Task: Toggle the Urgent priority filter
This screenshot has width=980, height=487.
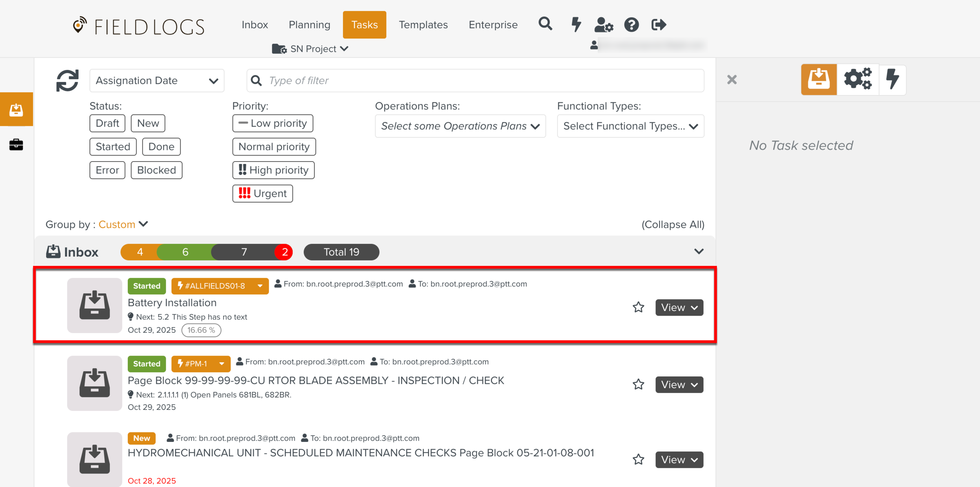Action: [x=262, y=194]
